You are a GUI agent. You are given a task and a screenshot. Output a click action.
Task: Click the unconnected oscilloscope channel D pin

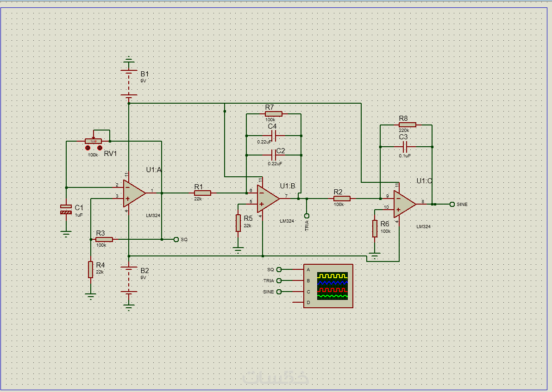(298, 302)
